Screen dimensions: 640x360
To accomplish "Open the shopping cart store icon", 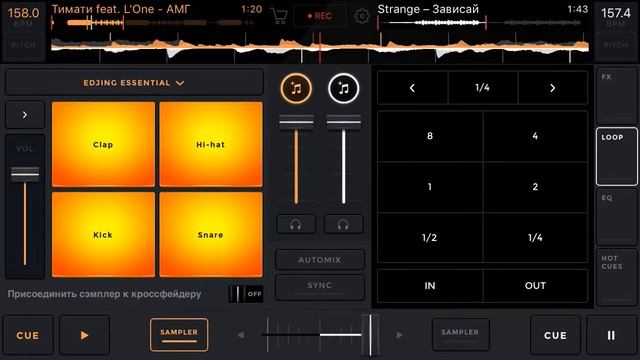I will [279, 16].
